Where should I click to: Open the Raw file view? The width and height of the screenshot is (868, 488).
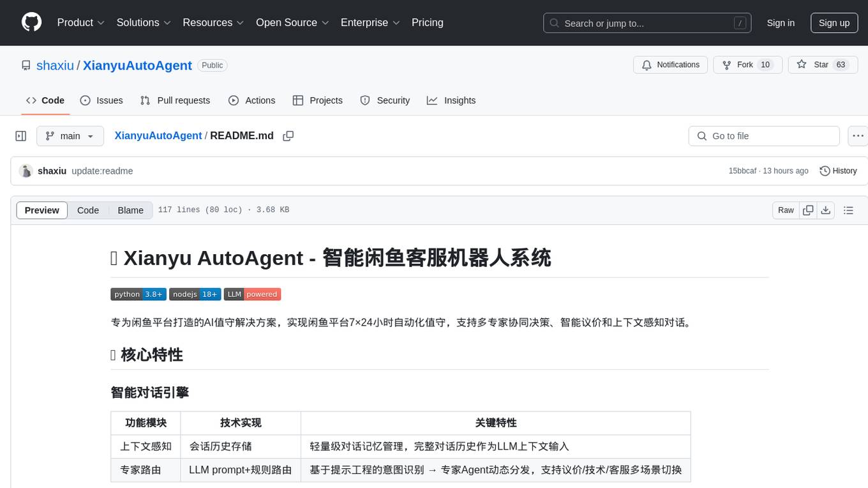pyautogui.click(x=786, y=210)
